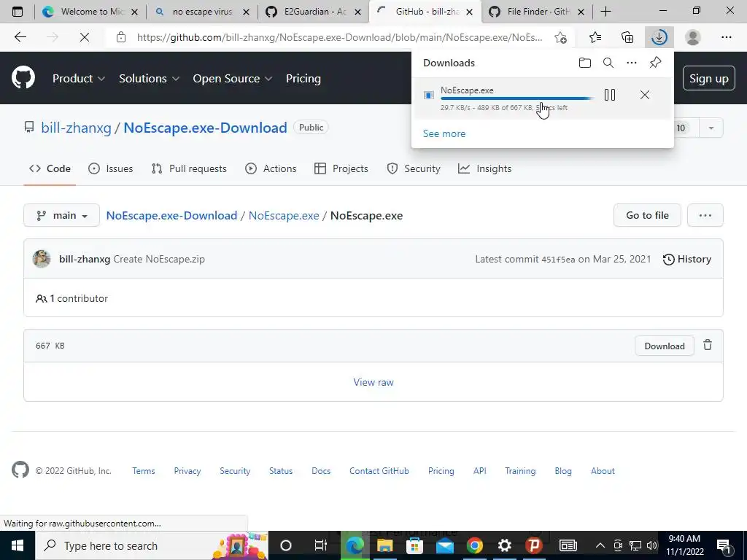The width and height of the screenshot is (747, 560).
Task: Click the GitHub logo in header
Action: pos(23,78)
